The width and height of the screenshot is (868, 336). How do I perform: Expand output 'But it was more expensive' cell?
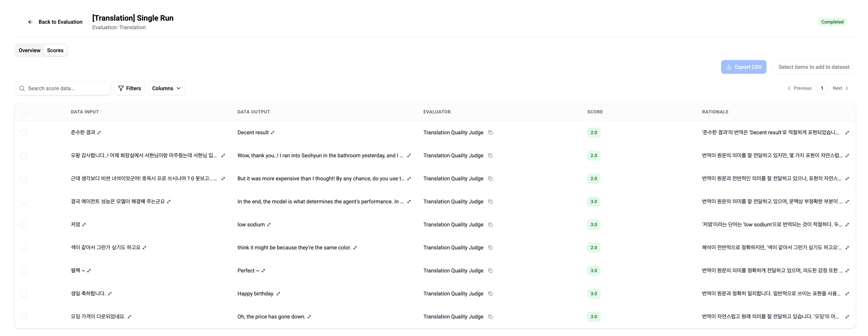click(409, 179)
